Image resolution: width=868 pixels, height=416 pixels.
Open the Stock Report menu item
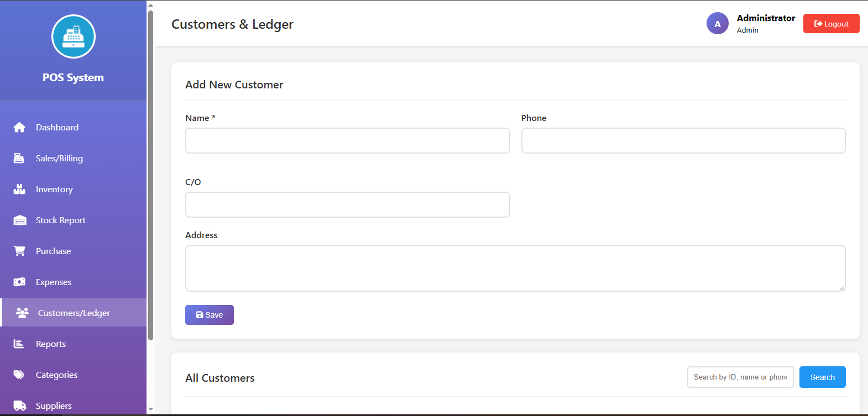click(61, 220)
